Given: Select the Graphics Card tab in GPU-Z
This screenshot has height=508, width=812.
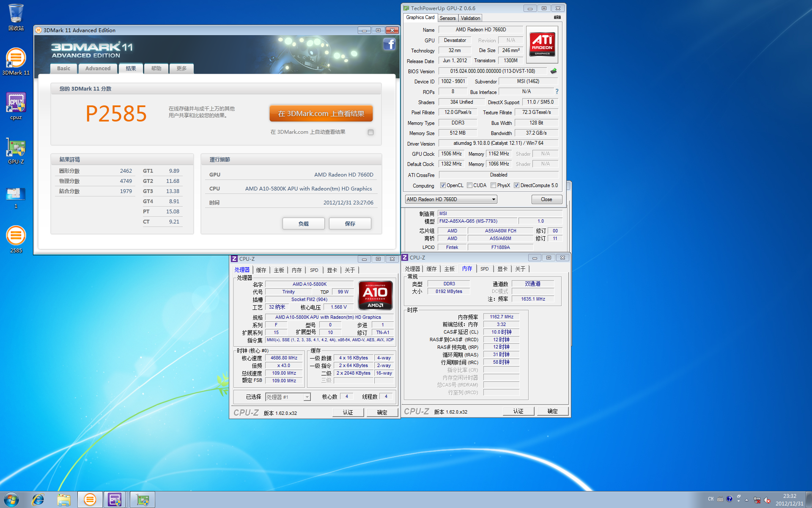Looking at the screenshot, I should point(420,17).
